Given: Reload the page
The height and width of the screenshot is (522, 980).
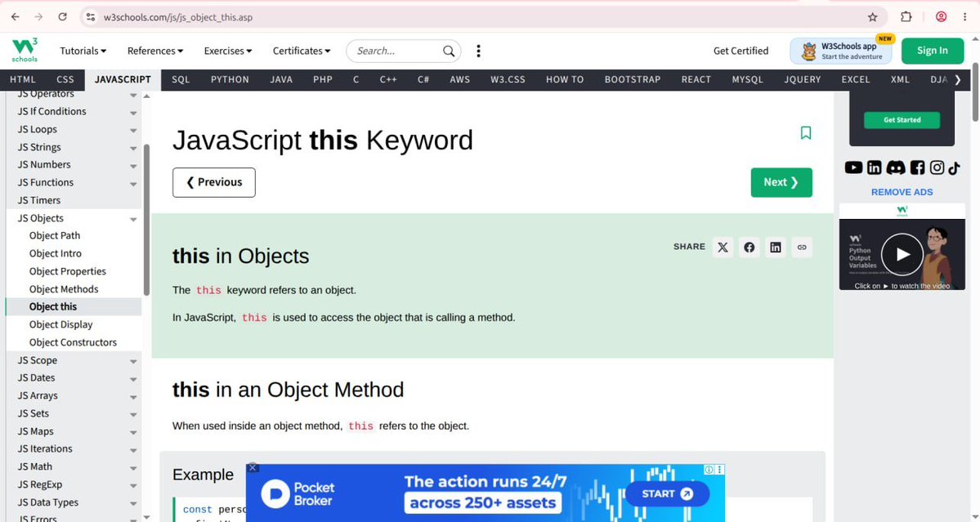Looking at the screenshot, I should pyautogui.click(x=62, y=17).
